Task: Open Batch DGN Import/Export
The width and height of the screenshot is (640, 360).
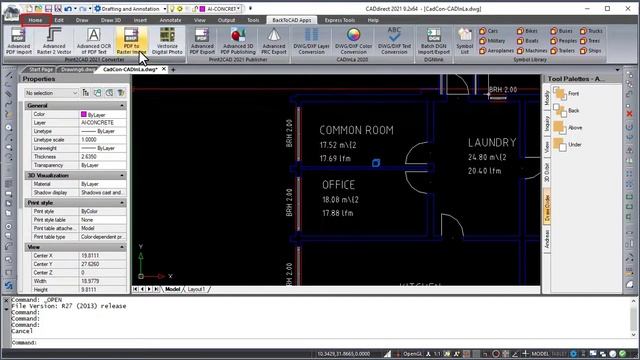Action: (x=433, y=41)
